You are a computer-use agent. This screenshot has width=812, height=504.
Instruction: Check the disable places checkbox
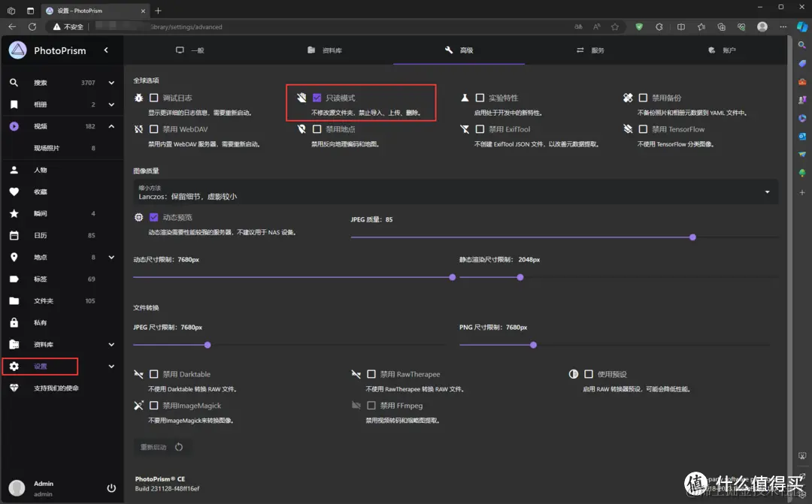pyautogui.click(x=317, y=129)
